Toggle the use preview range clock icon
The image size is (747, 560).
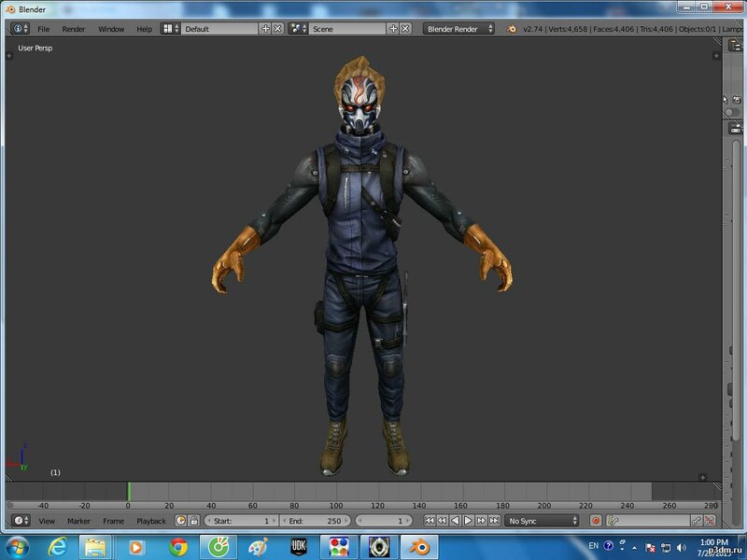pos(181,521)
